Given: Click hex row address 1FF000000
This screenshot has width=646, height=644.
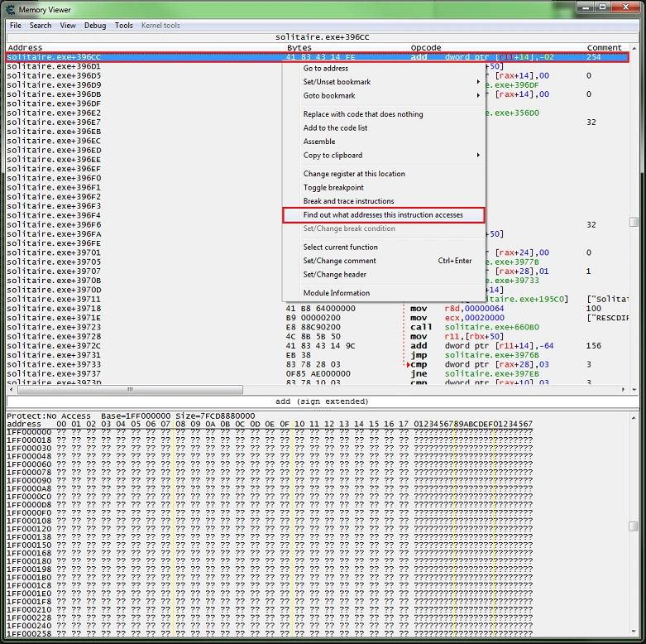Looking at the screenshot, I should pyautogui.click(x=29, y=432).
